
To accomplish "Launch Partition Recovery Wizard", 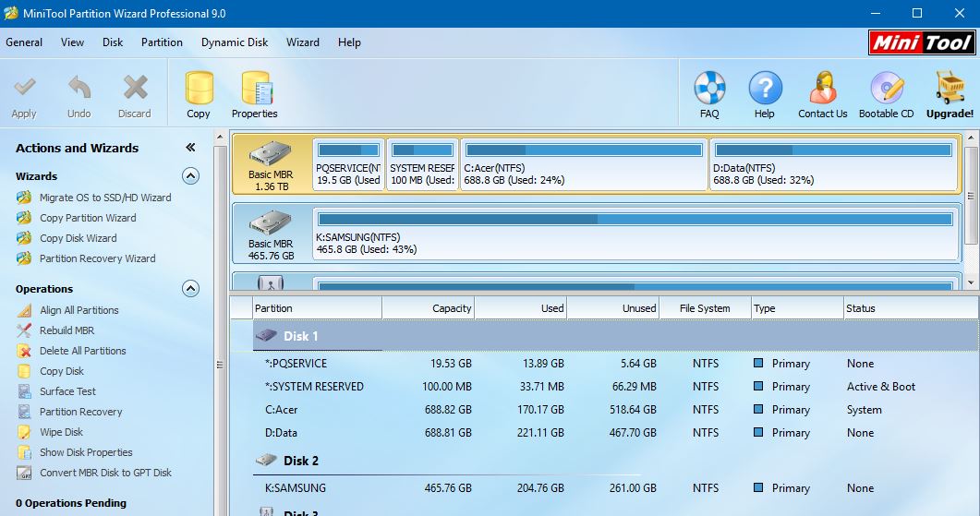I will coord(98,258).
